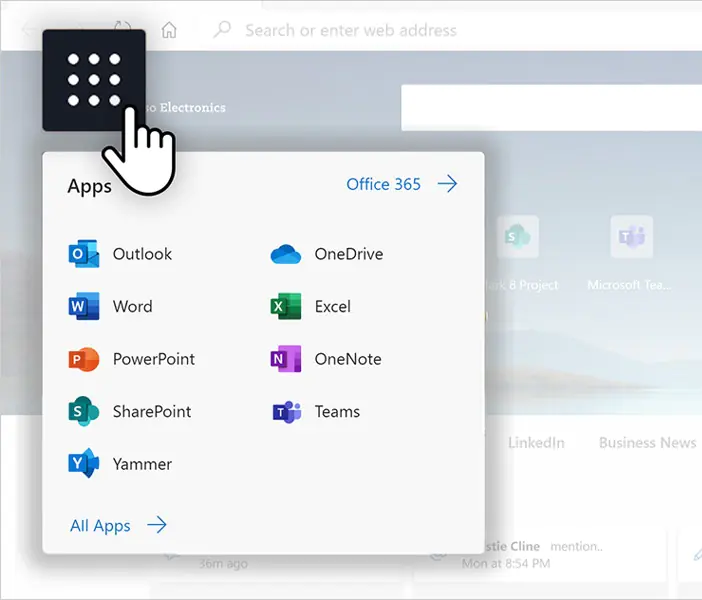Click the browser home icon

pyautogui.click(x=169, y=30)
